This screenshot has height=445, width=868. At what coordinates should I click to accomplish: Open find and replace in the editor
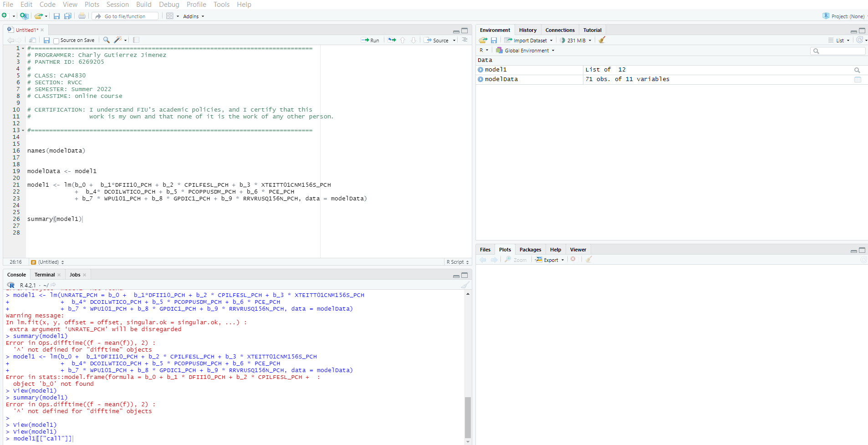106,40
